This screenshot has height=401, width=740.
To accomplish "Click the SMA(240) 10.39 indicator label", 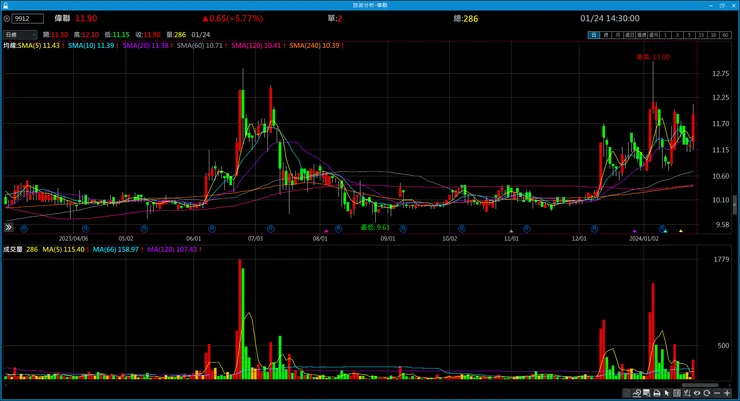I will [314, 46].
